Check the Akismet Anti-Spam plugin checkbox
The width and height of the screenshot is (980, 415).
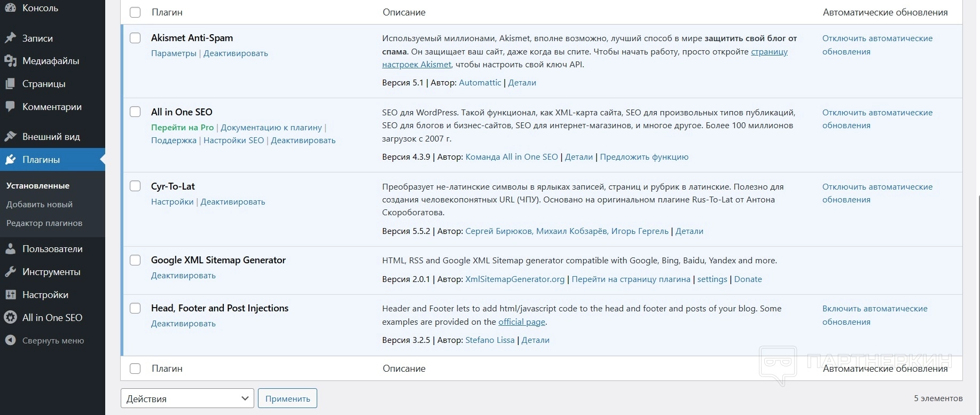click(x=135, y=38)
